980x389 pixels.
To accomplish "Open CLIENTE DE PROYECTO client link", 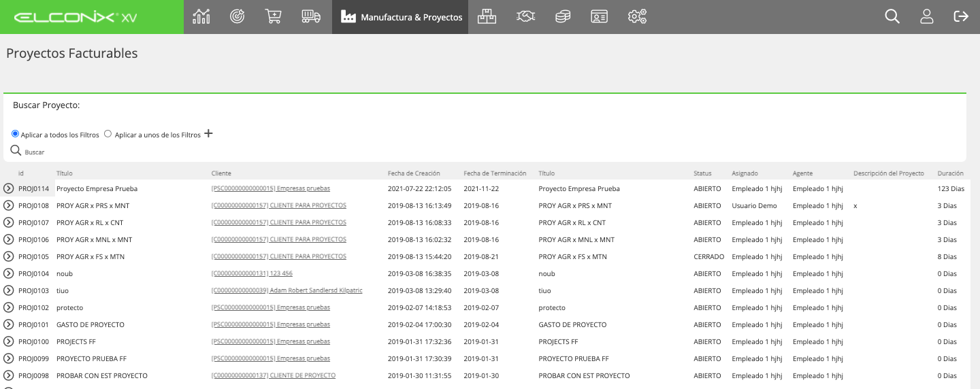I will coord(274,375).
